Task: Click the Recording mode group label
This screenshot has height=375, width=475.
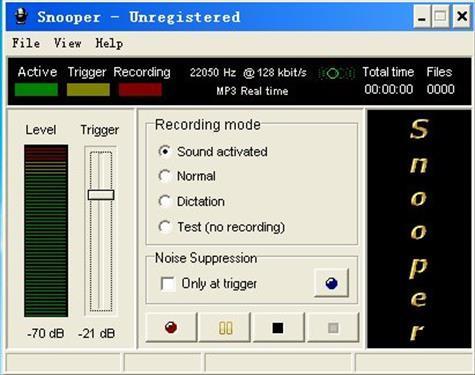Action: pyautogui.click(x=208, y=125)
